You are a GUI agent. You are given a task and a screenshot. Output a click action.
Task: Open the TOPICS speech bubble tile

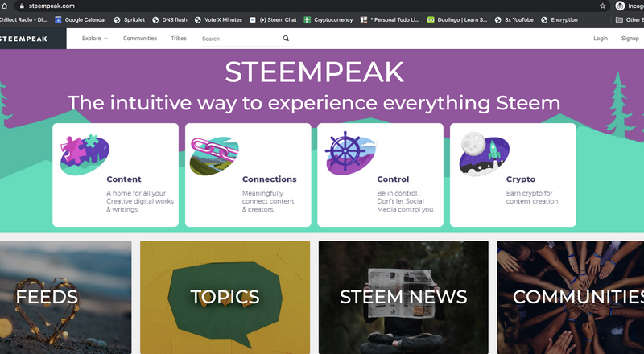[225, 298]
